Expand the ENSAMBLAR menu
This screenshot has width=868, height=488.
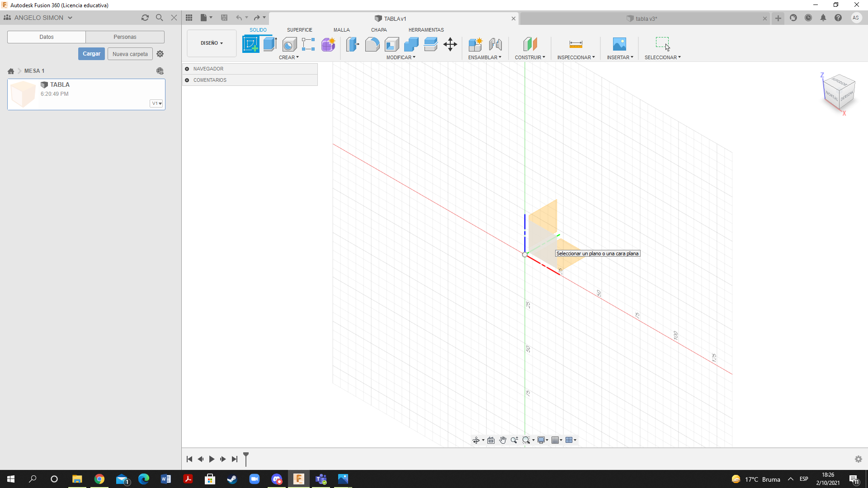[485, 57]
